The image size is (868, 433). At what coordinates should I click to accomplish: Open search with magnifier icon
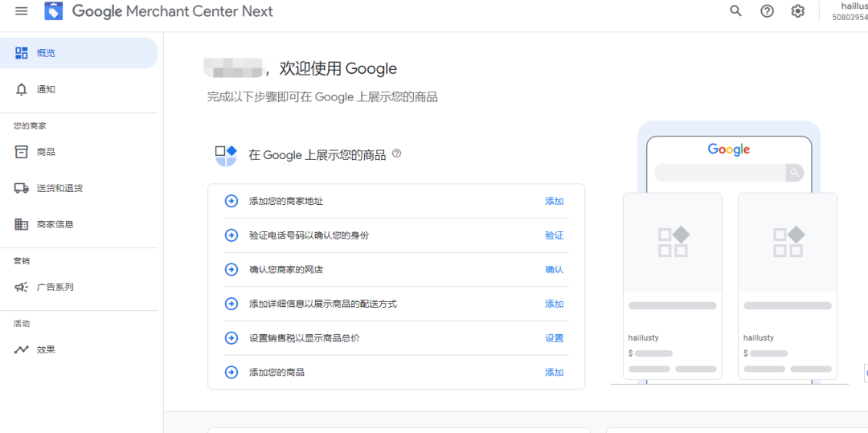[735, 11]
